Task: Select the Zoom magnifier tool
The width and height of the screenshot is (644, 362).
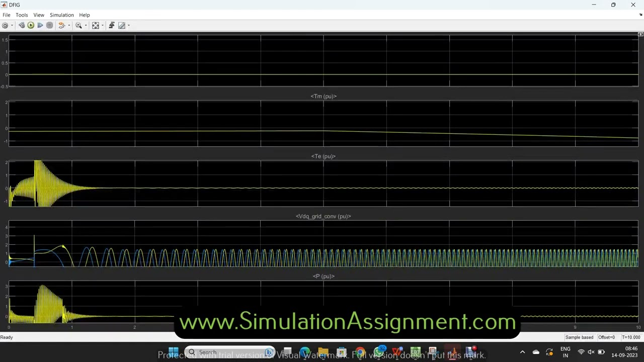Action: point(78,25)
